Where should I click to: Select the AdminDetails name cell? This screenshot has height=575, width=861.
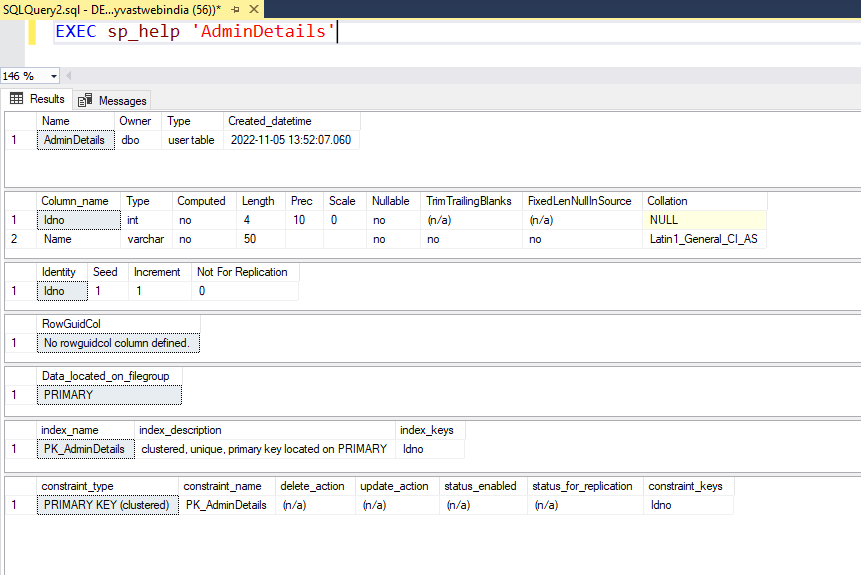pos(74,140)
